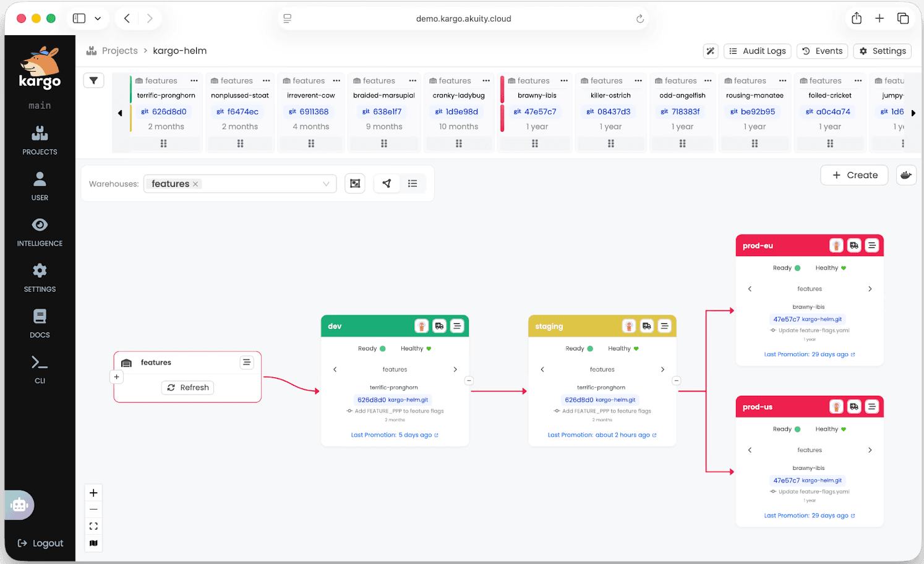Toggle the stack nodes layout button

(x=355, y=184)
